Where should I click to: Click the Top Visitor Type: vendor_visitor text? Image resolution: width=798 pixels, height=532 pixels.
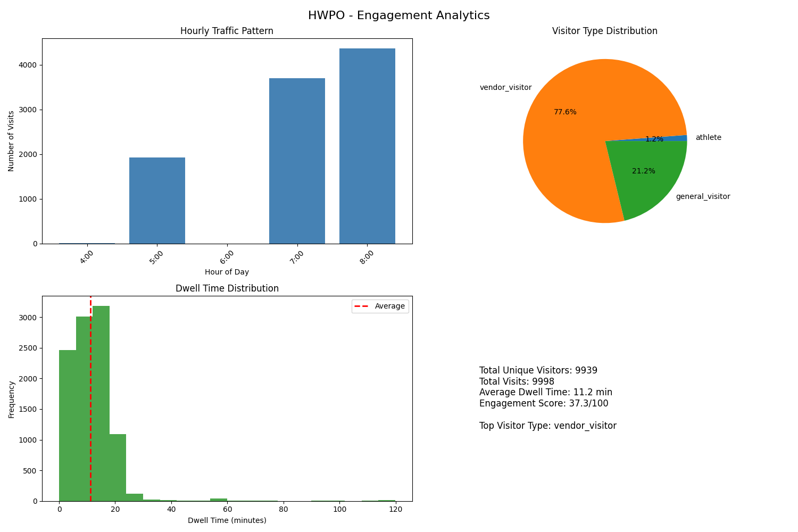pos(547,426)
